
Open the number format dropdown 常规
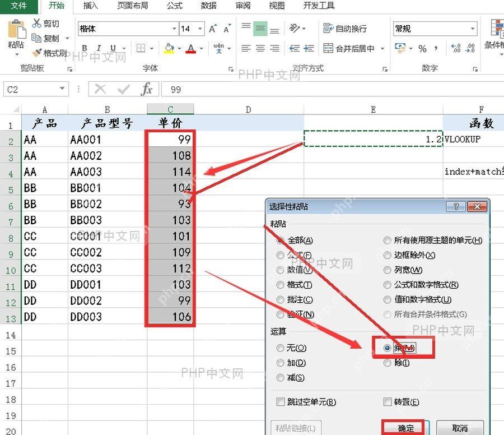pos(473,29)
